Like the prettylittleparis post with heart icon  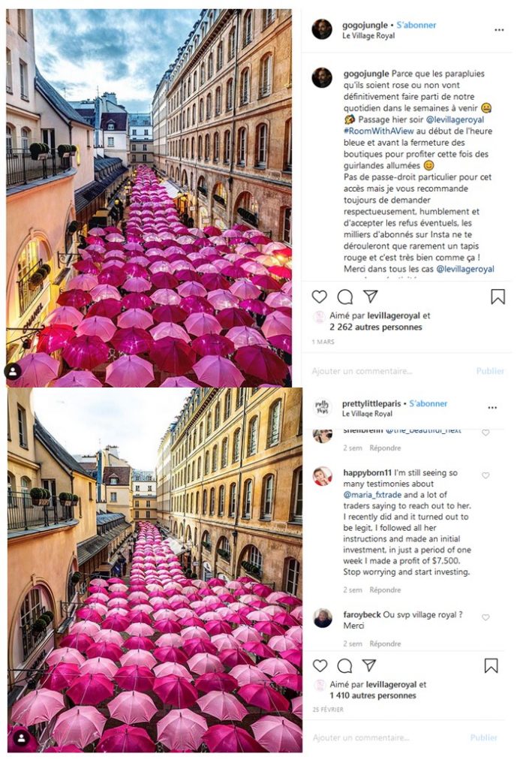point(320,665)
